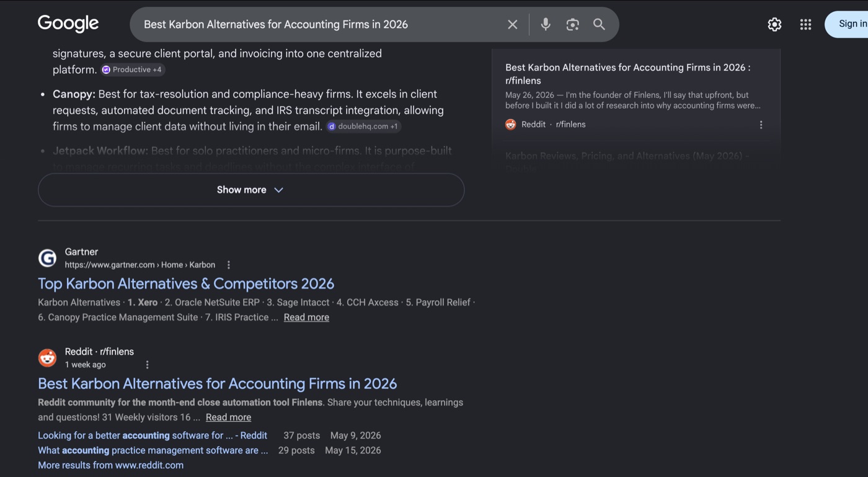Start voice search with microphone icon

546,24
